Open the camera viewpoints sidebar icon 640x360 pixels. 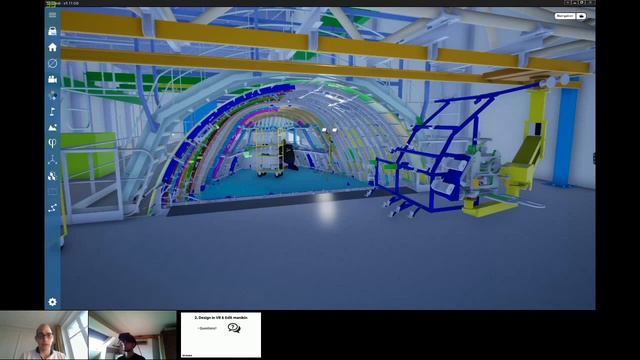[52, 79]
